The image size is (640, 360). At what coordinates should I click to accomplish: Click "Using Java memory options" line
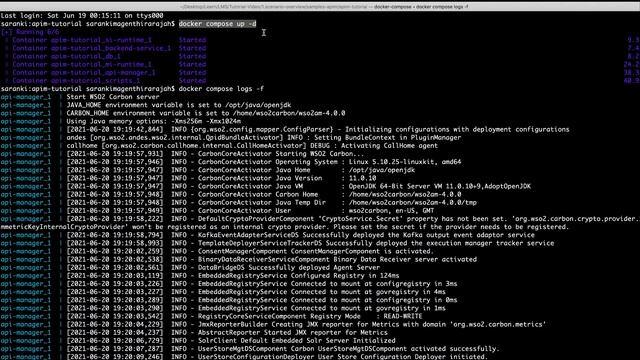(x=121, y=121)
